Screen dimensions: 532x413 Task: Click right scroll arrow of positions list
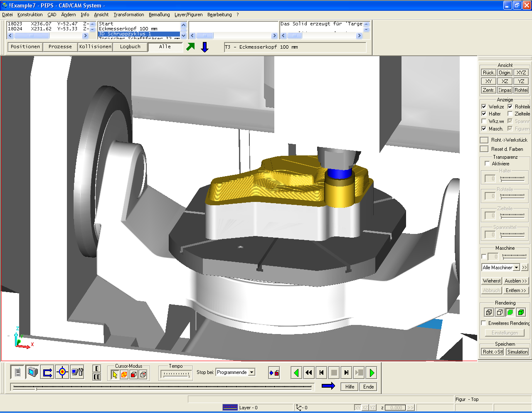click(85, 36)
